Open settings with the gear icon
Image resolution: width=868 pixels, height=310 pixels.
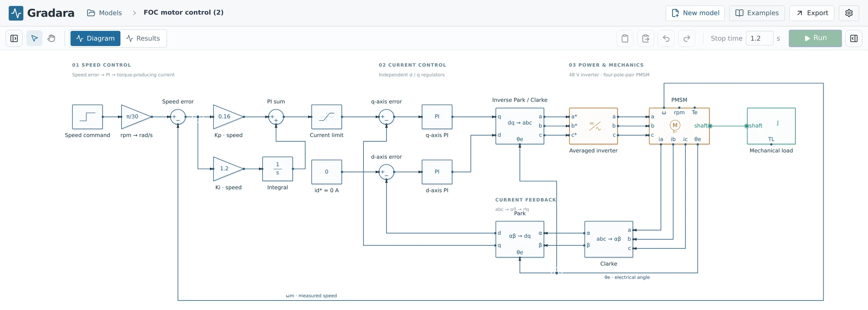[x=849, y=13]
